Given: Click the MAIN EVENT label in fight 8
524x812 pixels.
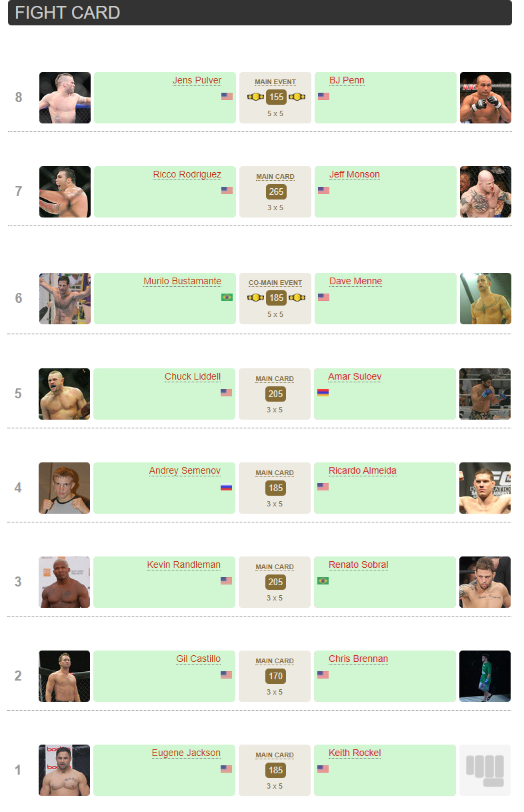Looking at the screenshot, I should (275, 82).
